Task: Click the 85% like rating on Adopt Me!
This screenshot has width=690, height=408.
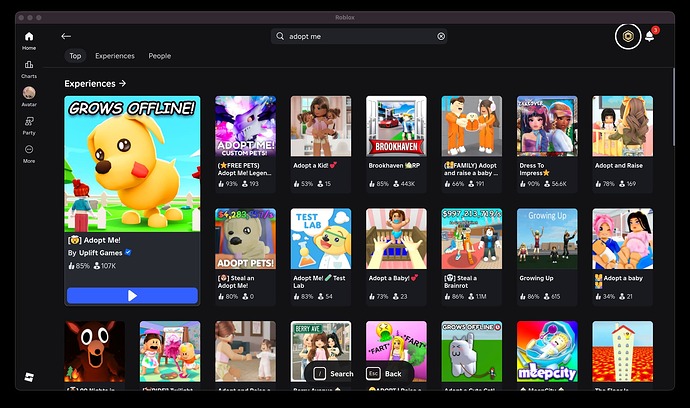Action: point(79,266)
